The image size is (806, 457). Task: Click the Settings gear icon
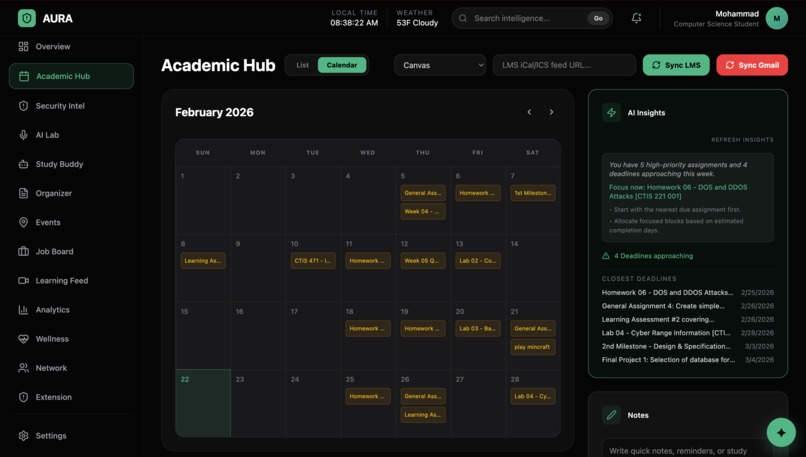point(23,436)
